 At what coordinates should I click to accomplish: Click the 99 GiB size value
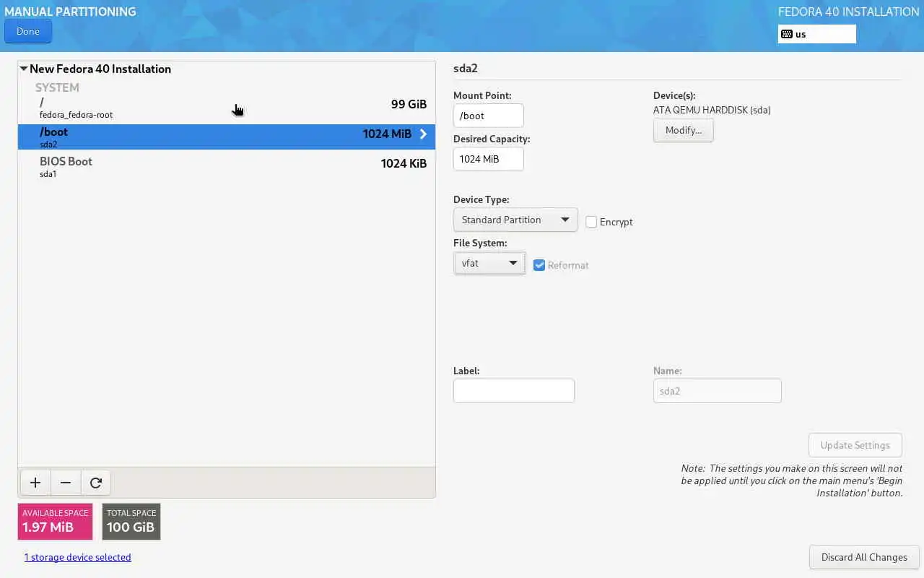point(409,104)
